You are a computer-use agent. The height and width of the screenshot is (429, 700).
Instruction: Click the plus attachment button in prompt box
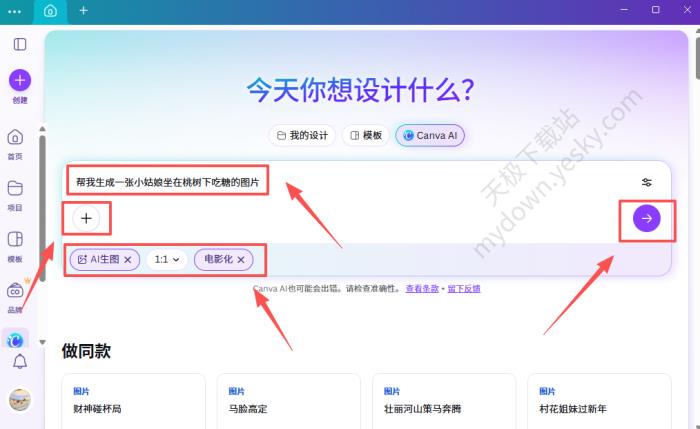tap(86, 217)
